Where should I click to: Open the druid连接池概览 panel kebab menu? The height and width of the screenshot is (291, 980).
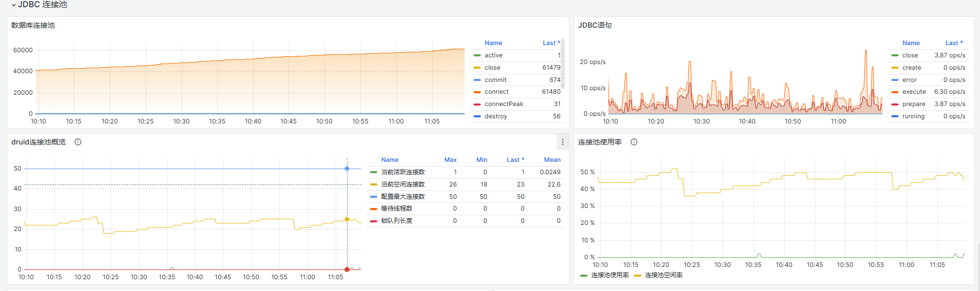tap(562, 142)
